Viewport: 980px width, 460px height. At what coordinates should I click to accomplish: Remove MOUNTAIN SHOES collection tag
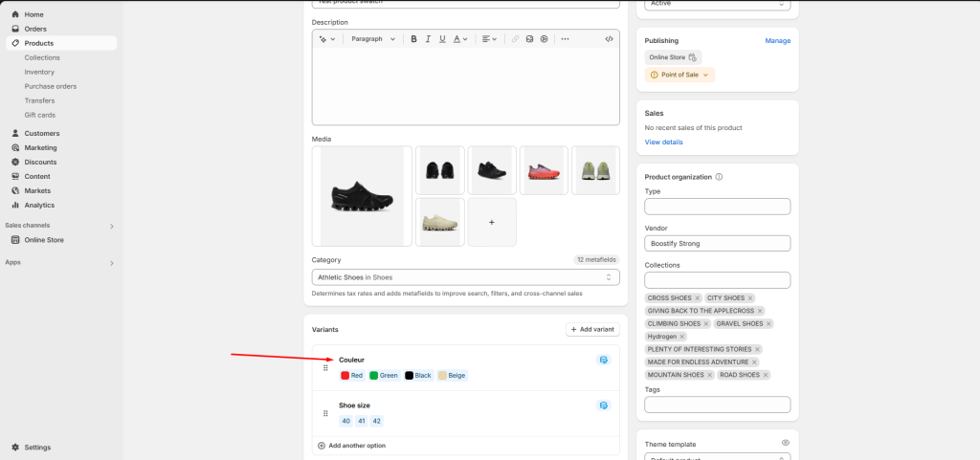click(x=709, y=375)
